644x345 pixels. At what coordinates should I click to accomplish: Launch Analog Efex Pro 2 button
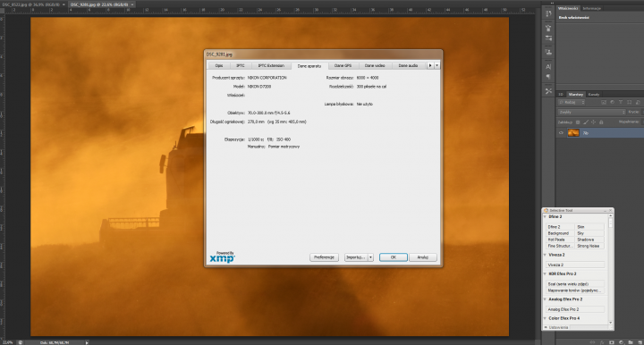pyautogui.click(x=575, y=309)
